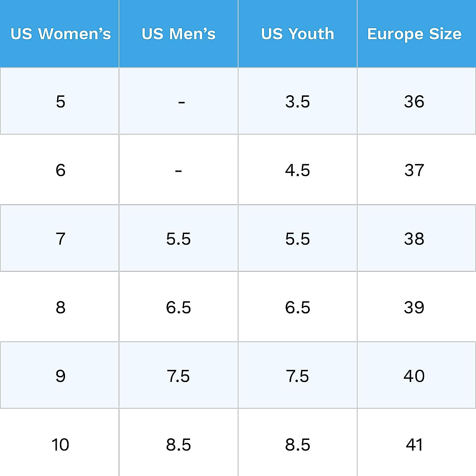Image resolution: width=476 pixels, height=476 pixels.
Task: Select Europe size 41 cell
Action: pos(414,445)
